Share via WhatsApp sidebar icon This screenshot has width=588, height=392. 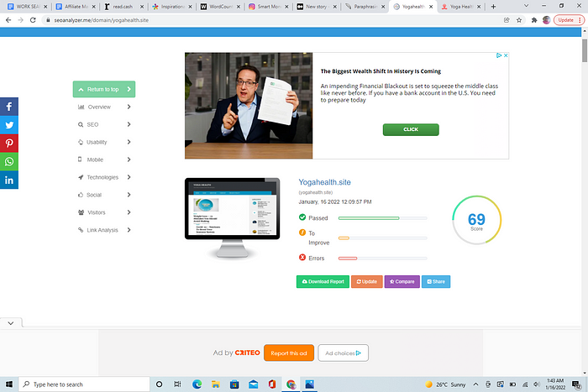[9, 161]
